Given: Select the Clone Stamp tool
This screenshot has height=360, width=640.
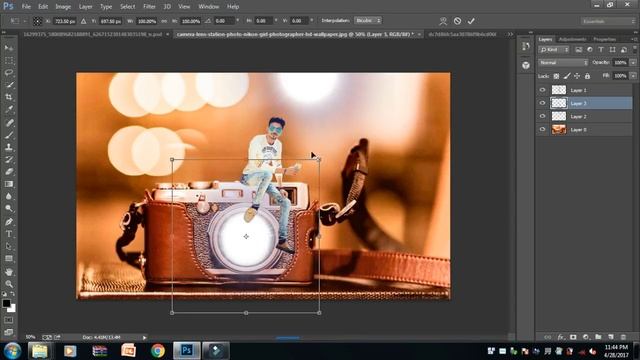Looking at the screenshot, I should pos(9,147).
